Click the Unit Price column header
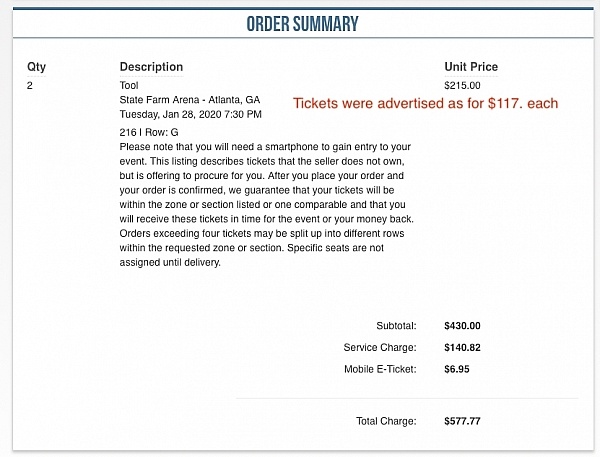The height and width of the screenshot is (457, 600). [x=470, y=67]
